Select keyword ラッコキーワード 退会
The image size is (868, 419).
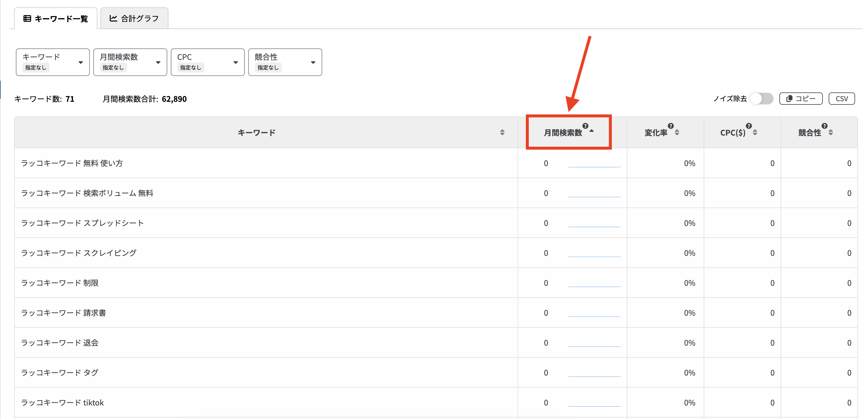coord(60,343)
